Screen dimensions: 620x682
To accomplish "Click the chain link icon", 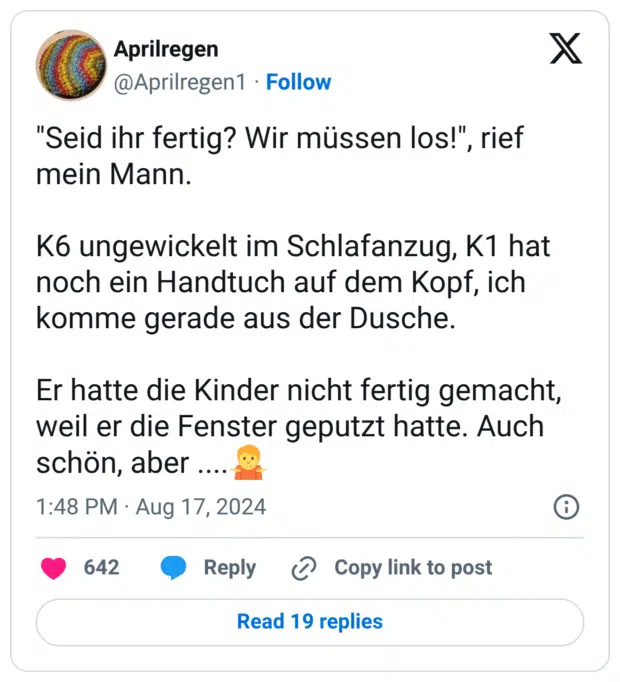I will pos(303,568).
